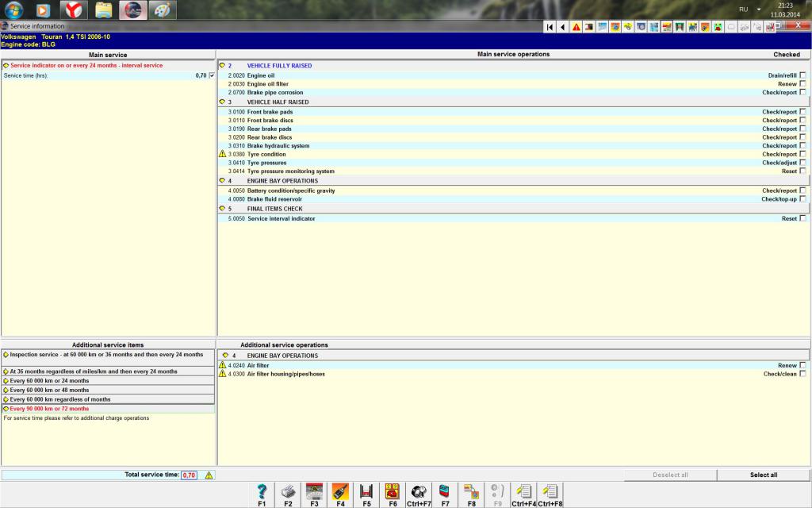Expand Inspection service at 60 000 km item

point(108,358)
